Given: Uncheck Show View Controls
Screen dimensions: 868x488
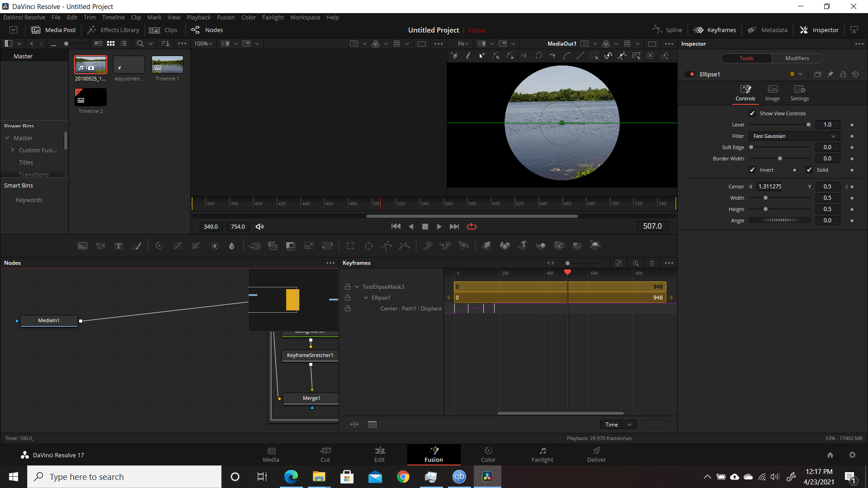Looking at the screenshot, I should point(752,113).
